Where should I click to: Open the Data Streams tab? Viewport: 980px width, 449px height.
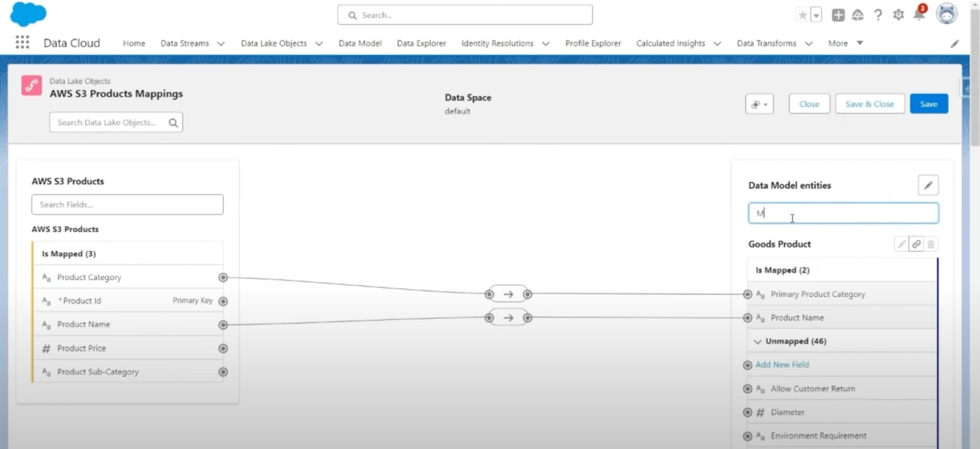pyautogui.click(x=184, y=43)
